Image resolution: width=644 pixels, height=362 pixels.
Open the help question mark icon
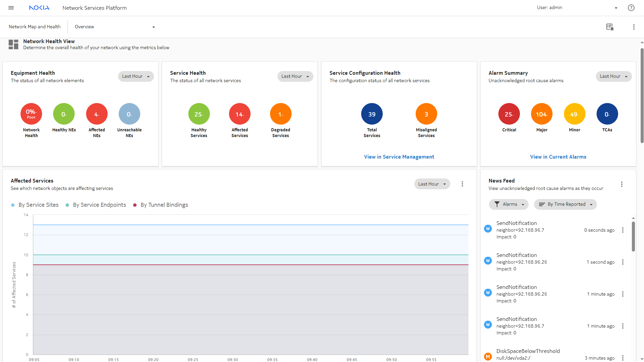click(631, 8)
